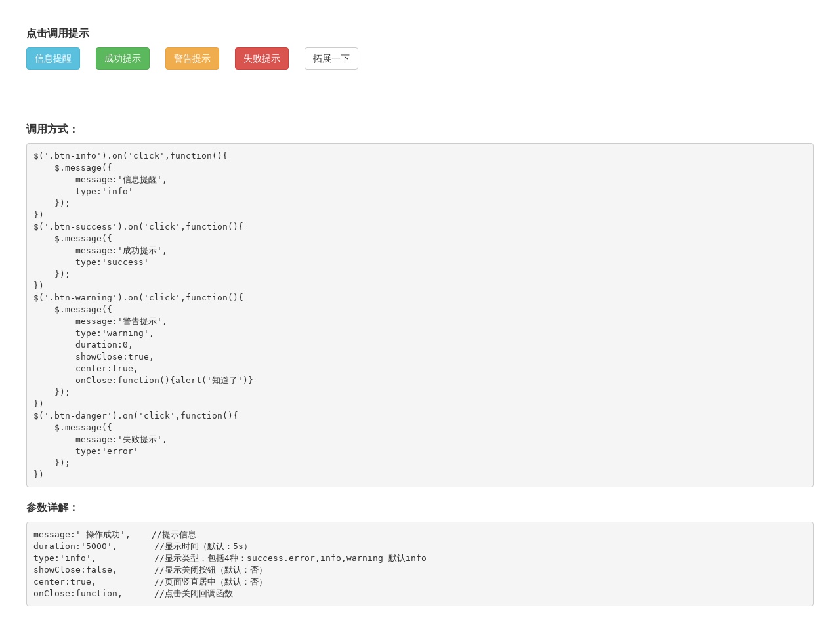Click the line $('.btn-danger').on('click',function(){
This screenshot has height=639, width=840.
pos(136,416)
